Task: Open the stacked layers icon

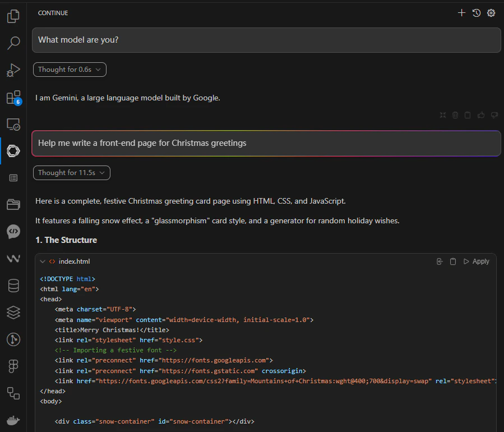Action: point(13,312)
